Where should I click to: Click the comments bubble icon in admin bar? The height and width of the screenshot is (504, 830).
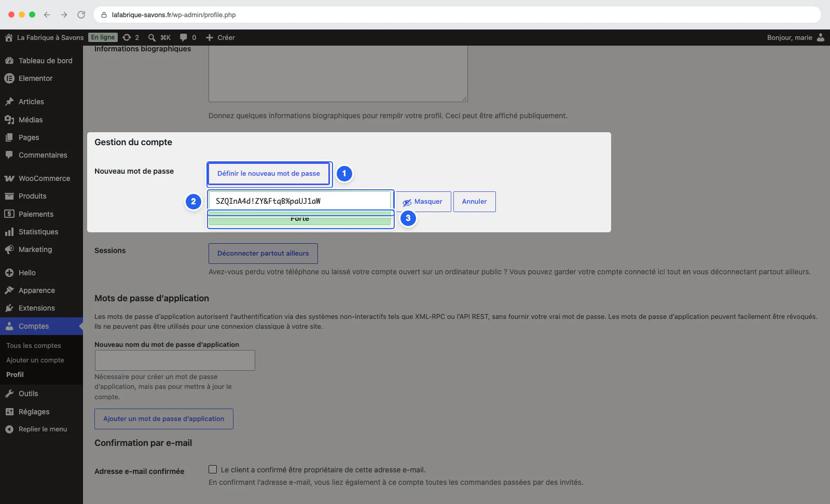(184, 37)
